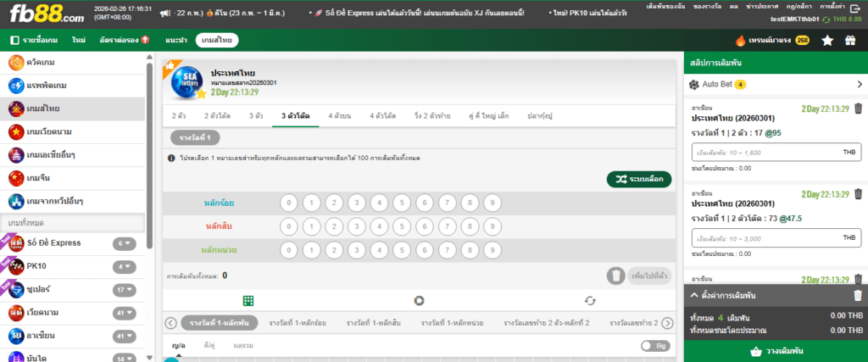The image size is (868, 362).
Task: Expand เวียดนาม game count dropdown
Action: pyautogui.click(x=124, y=313)
